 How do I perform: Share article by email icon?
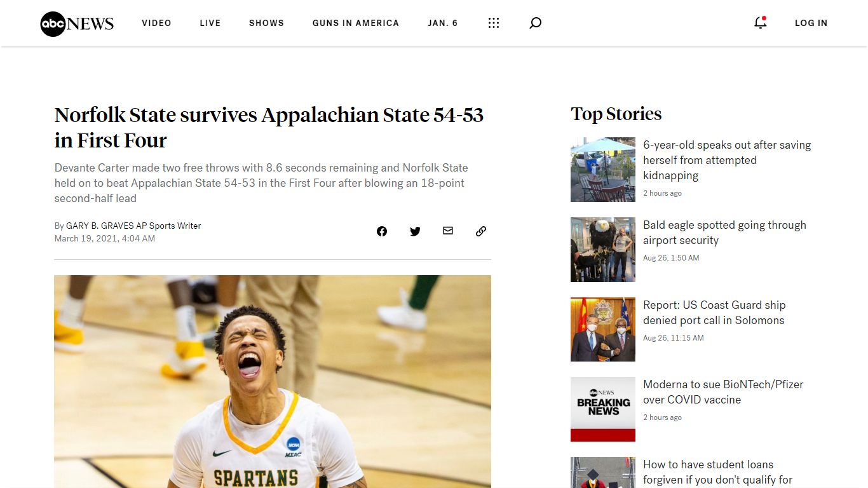click(448, 231)
